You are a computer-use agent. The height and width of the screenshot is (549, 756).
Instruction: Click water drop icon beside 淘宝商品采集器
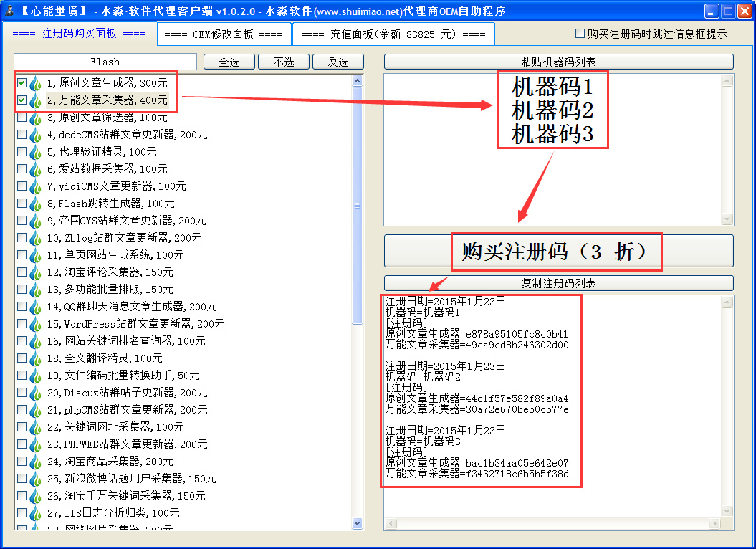coord(35,462)
